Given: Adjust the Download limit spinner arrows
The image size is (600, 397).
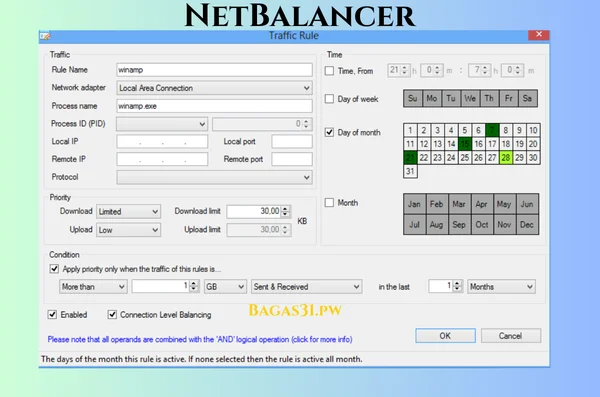Looking at the screenshot, I should point(285,211).
